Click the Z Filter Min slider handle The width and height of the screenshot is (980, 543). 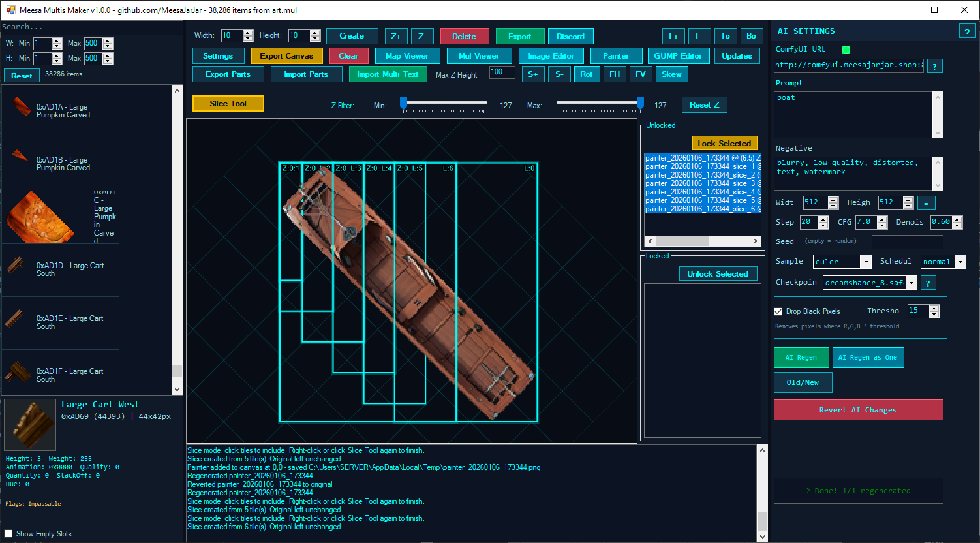tap(404, 103)
